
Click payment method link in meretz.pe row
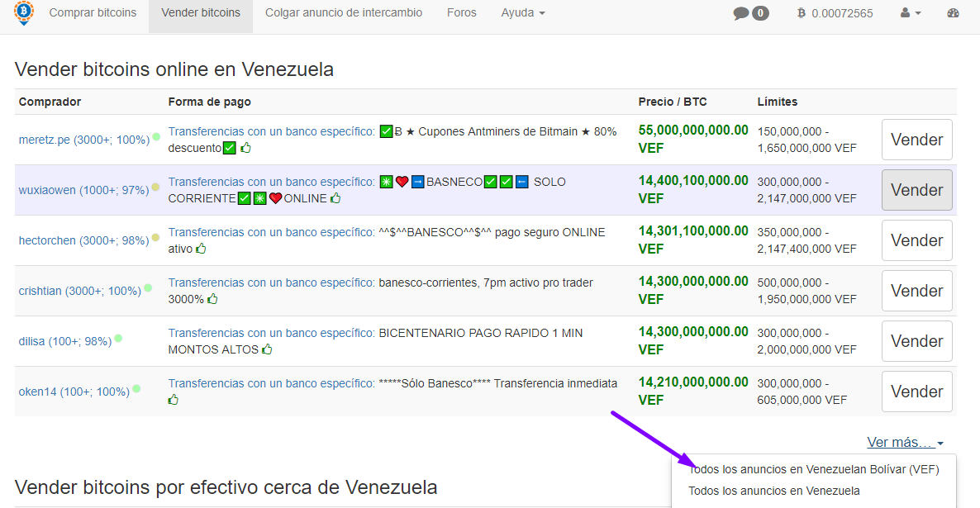click(271, 132)
